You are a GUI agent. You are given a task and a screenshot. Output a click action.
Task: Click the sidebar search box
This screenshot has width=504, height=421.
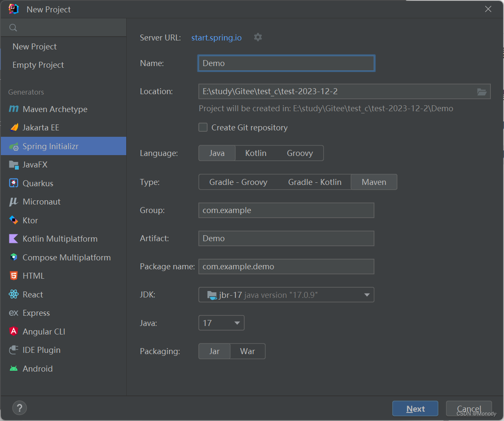click(x=64, y=28)
